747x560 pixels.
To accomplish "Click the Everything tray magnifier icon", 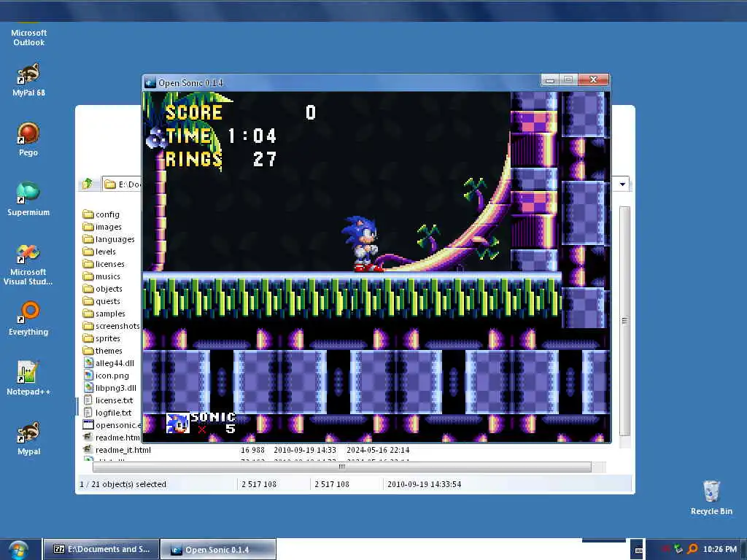I will point(693,549).
